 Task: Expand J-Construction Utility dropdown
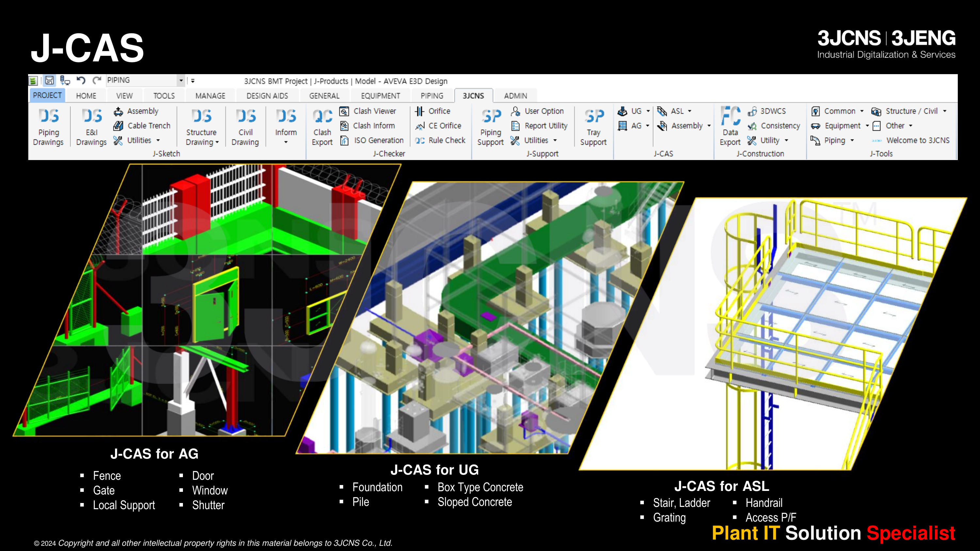click(x=786, y=141)
